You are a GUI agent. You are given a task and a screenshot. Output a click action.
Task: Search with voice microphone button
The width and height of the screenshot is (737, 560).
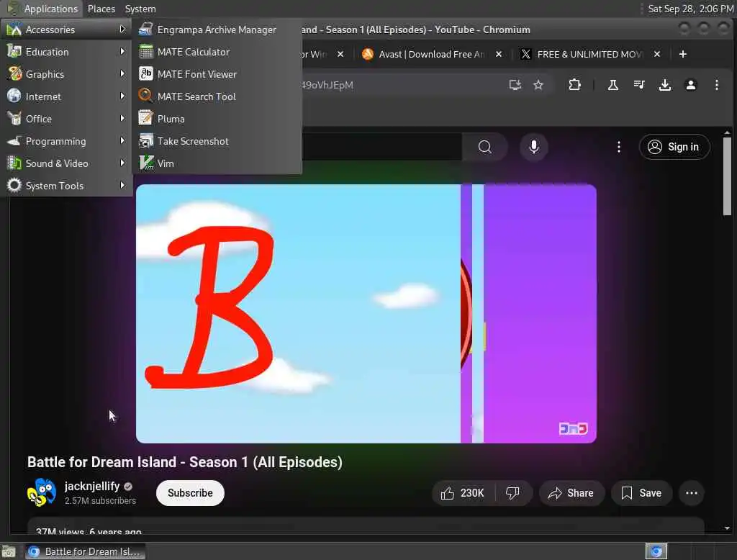pos(534,147)
